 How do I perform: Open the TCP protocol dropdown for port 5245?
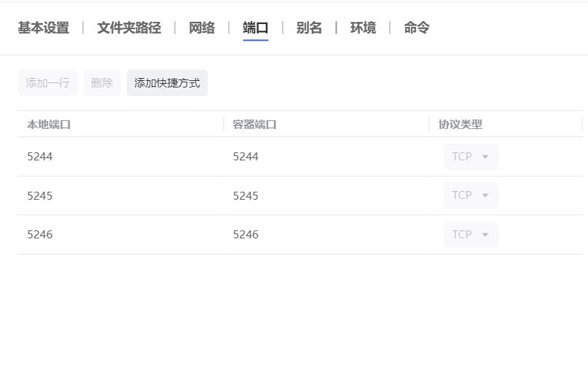(471, 195)
